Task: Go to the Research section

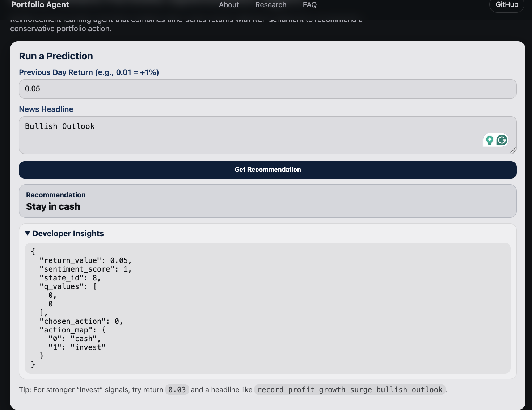Action: pos(271,5)
